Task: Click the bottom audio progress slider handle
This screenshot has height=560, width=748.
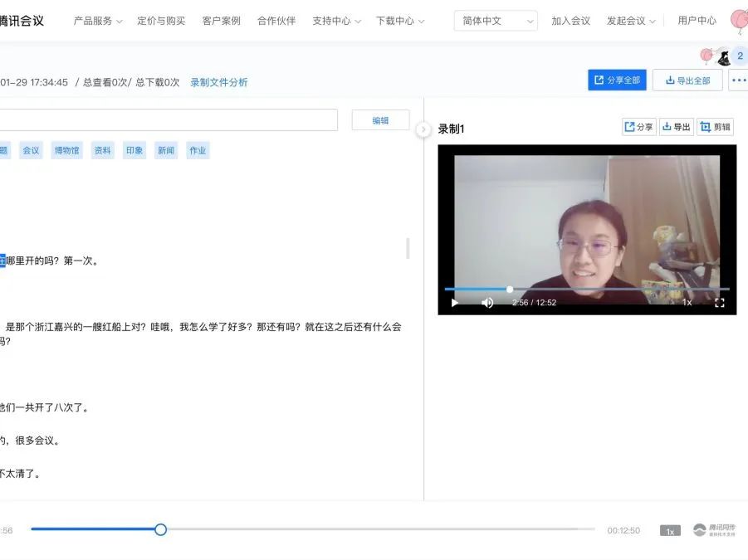Action: 160,529
